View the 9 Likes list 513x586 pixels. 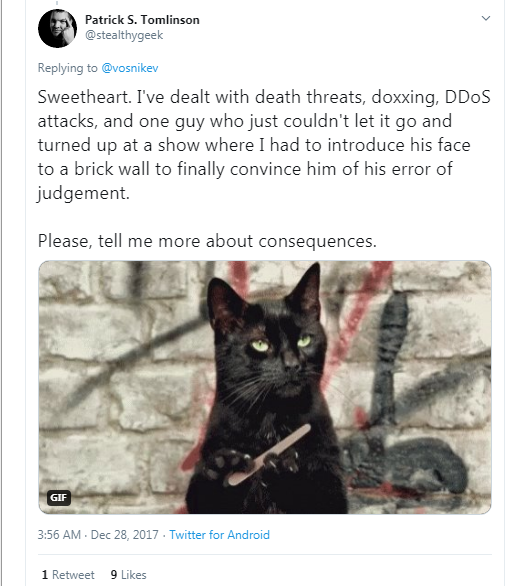coord(128,574)
